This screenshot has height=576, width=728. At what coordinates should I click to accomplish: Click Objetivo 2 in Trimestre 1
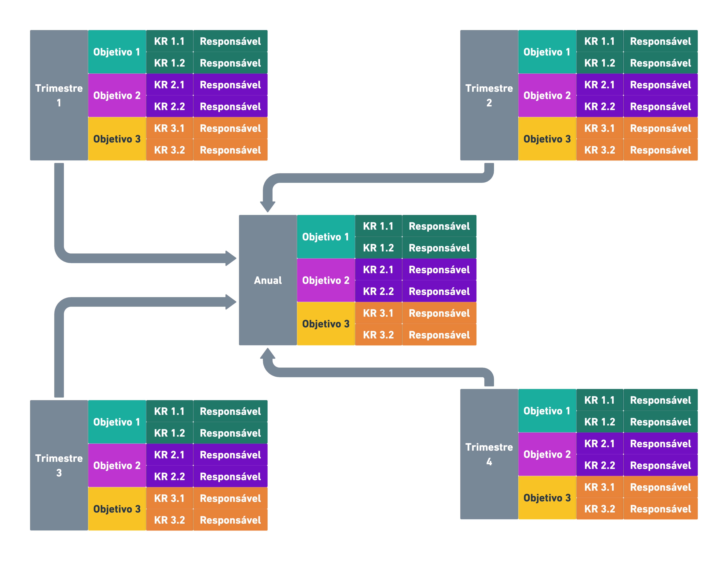tap(117, 95)
